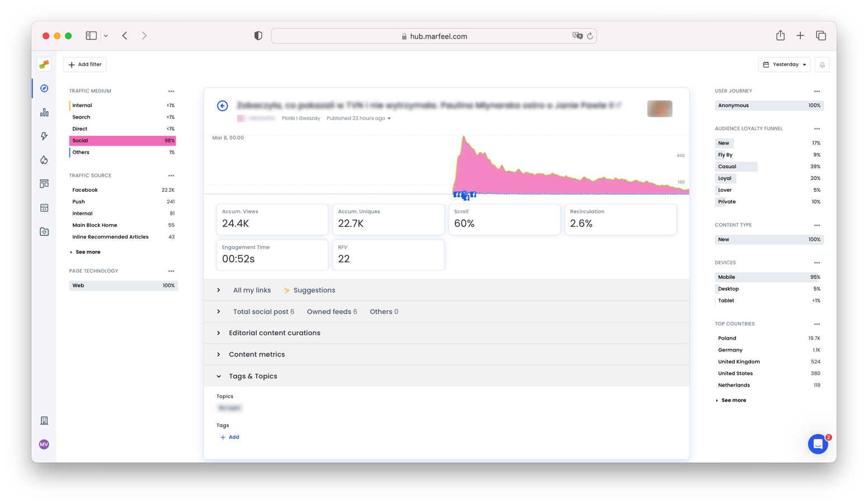868x504 pixels.
Task: Expand the Content metrics section
Action: [x=256, y=355]
